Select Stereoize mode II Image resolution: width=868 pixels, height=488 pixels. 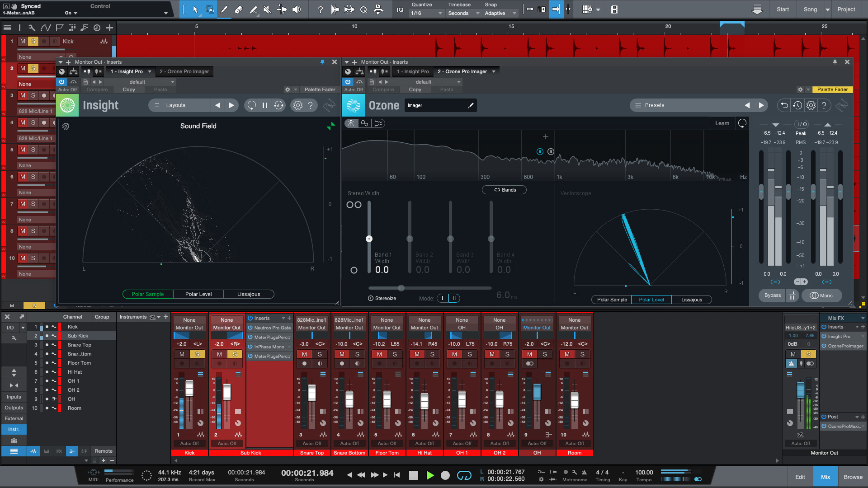(454, 298)
